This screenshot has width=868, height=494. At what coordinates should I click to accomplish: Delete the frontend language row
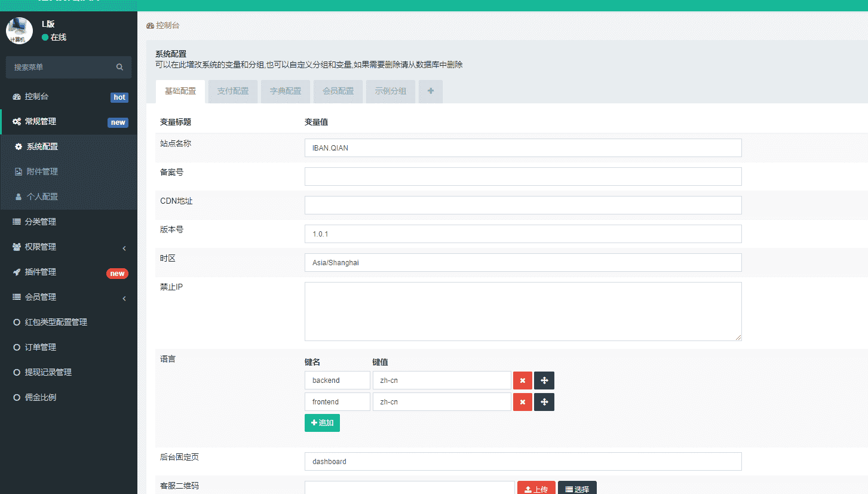tap(522, 402)
